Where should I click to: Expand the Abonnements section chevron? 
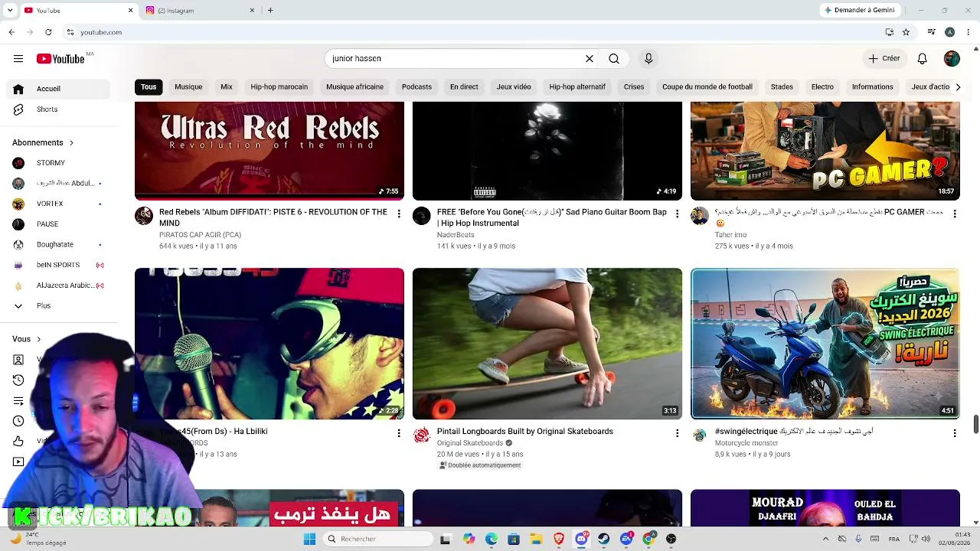tap(71, 143)
